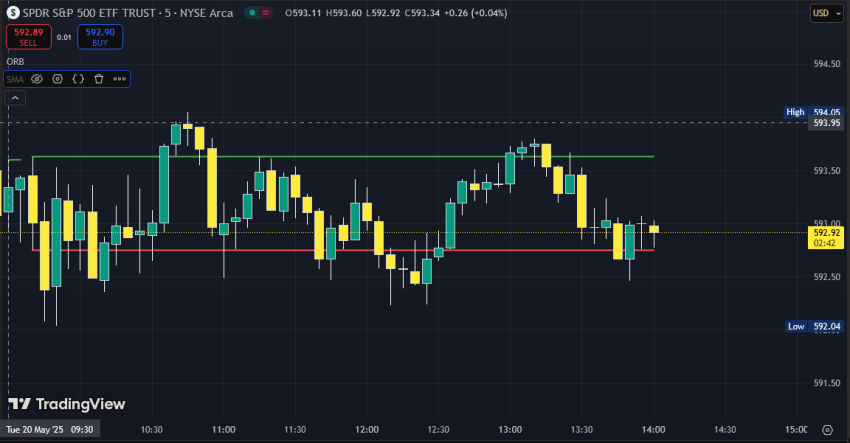Click the 13:00 time axis label
850x443 pixels.
coord(510,430)
